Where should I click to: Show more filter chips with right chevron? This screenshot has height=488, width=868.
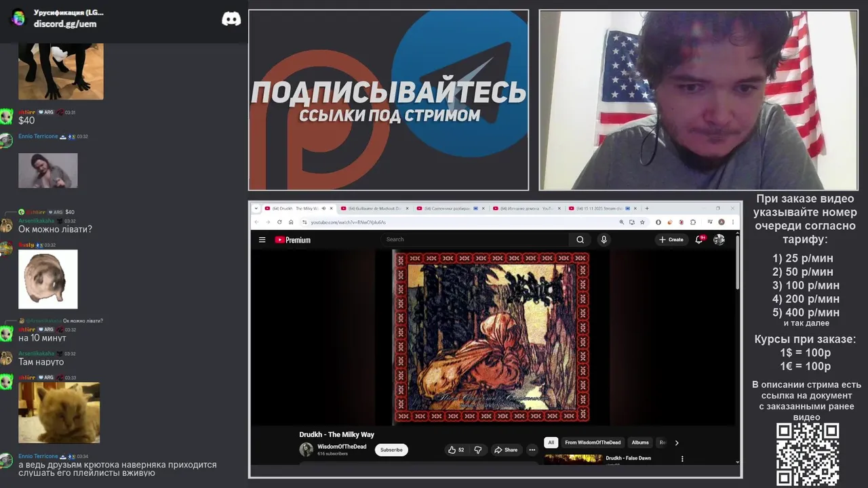pos(676,443)
